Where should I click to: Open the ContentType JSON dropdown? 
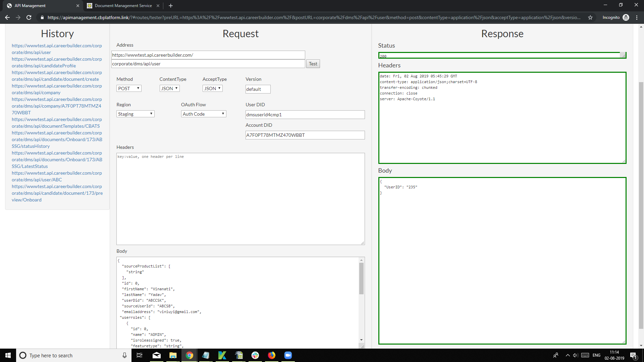click(169, 88)
